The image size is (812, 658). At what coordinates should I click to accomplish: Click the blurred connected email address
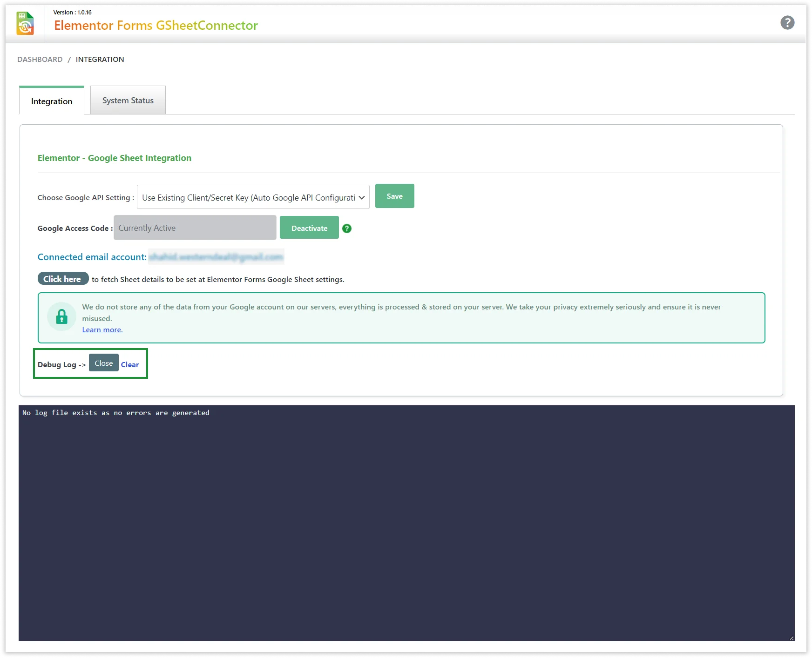[216, 257]
